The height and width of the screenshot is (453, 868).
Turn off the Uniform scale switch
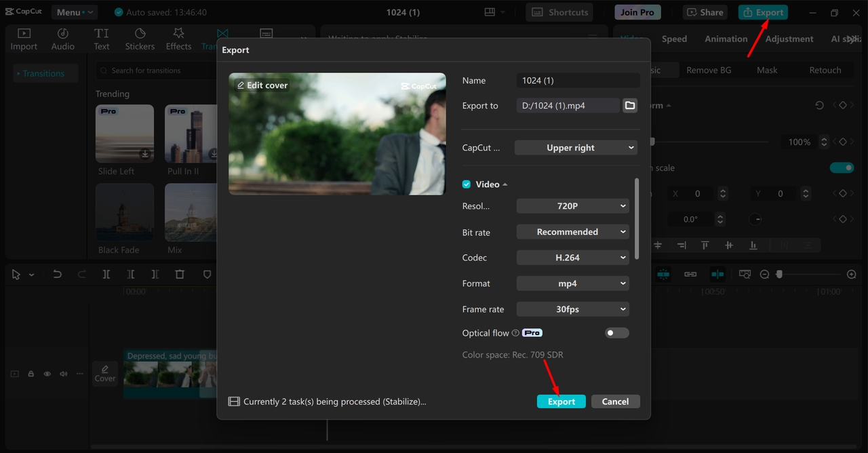coord(842,168)
